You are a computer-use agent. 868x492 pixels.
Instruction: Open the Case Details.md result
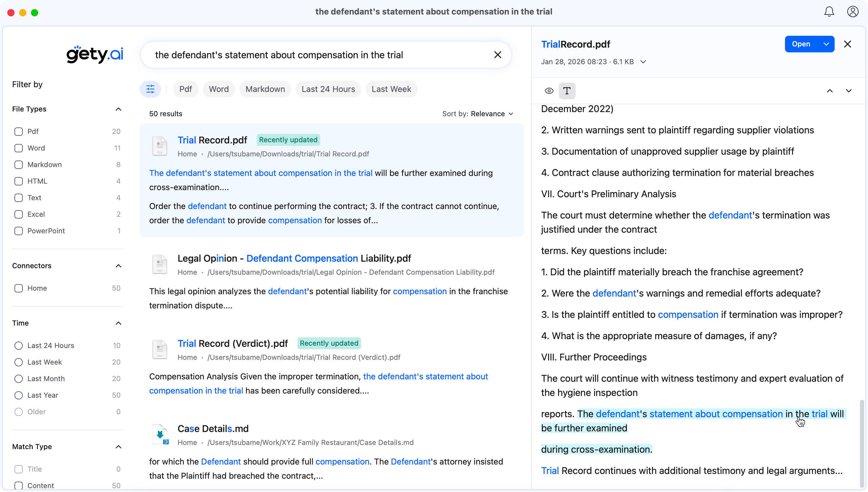tap(213, 428)
